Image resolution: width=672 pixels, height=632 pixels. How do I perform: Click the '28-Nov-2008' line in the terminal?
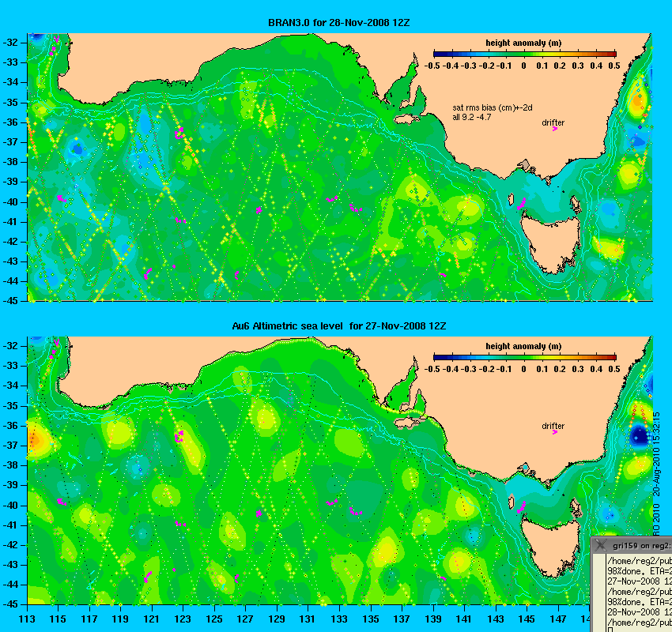point(640,612)
